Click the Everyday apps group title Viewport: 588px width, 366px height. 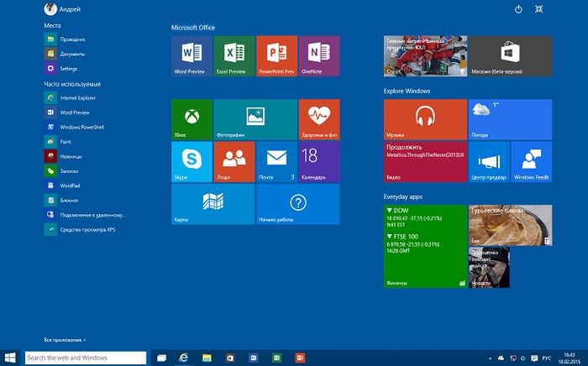[x=402, y=196]
